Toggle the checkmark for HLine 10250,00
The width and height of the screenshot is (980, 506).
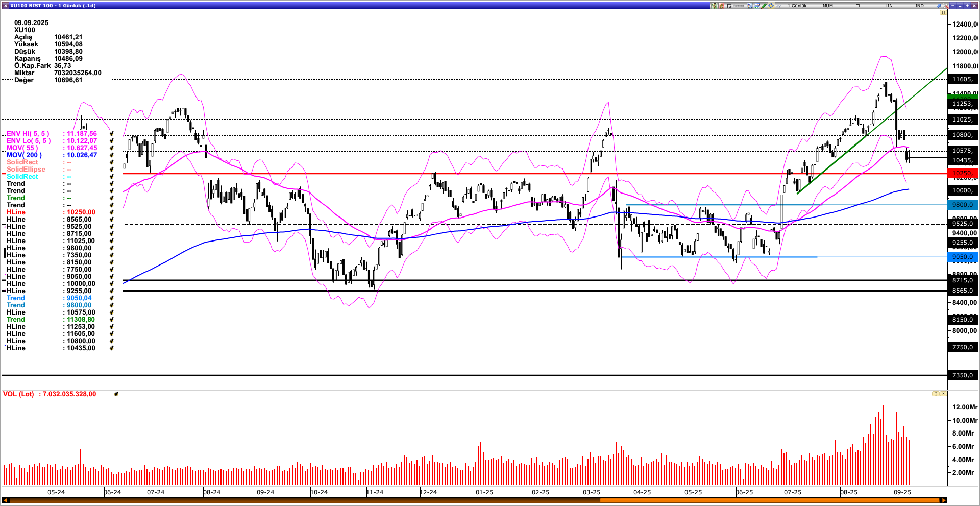111,212
